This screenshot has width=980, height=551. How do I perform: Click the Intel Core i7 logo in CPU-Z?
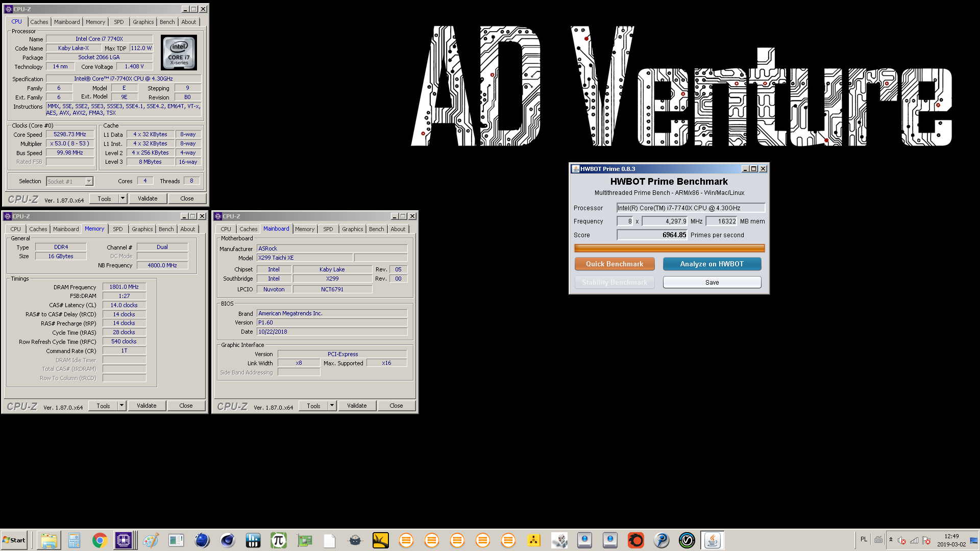(x=179, y=53)
